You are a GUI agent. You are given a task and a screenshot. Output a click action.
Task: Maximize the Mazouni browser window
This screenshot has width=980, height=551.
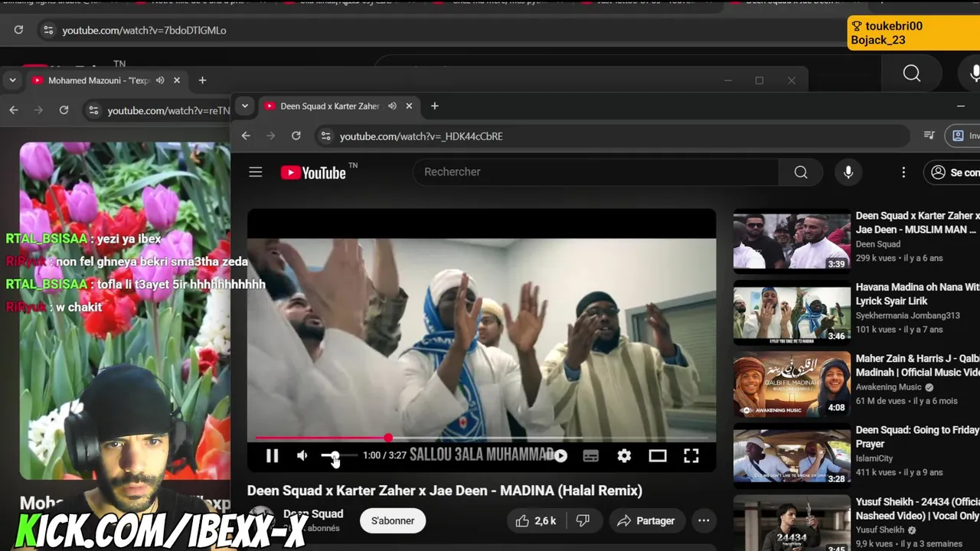(x=759, y=80)
